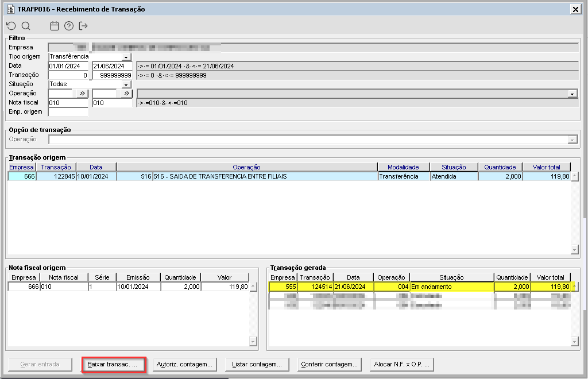Screen dimensions: 588x379
Task: Open the Situação dropdown showing Todas
Action: tap(126, 85)
